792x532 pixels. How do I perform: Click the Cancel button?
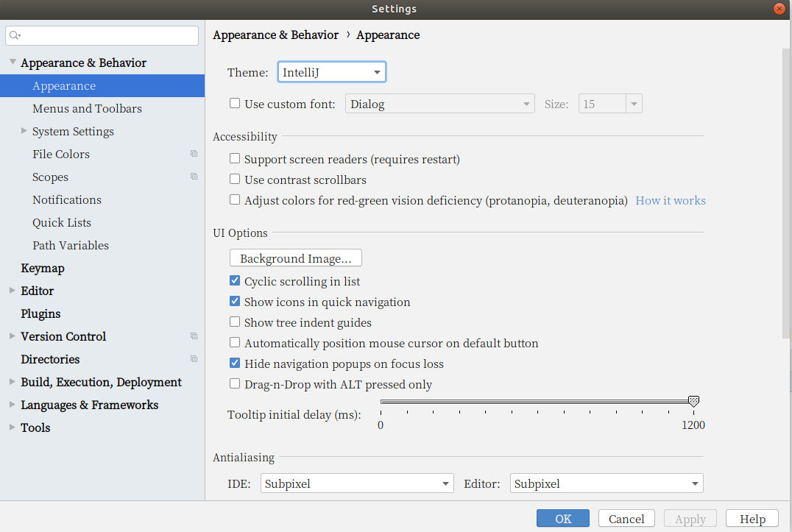point(626,518)
